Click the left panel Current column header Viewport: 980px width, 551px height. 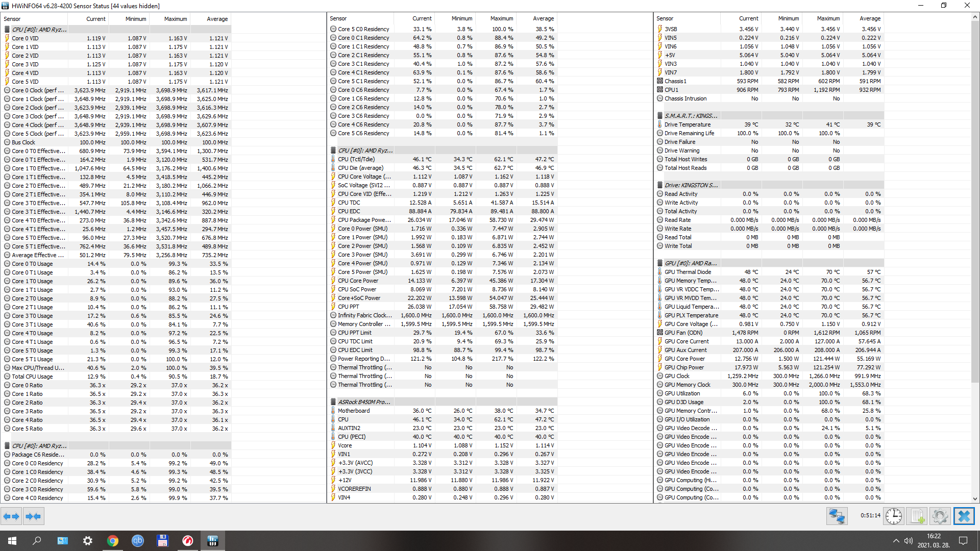(x=88, y=19)
